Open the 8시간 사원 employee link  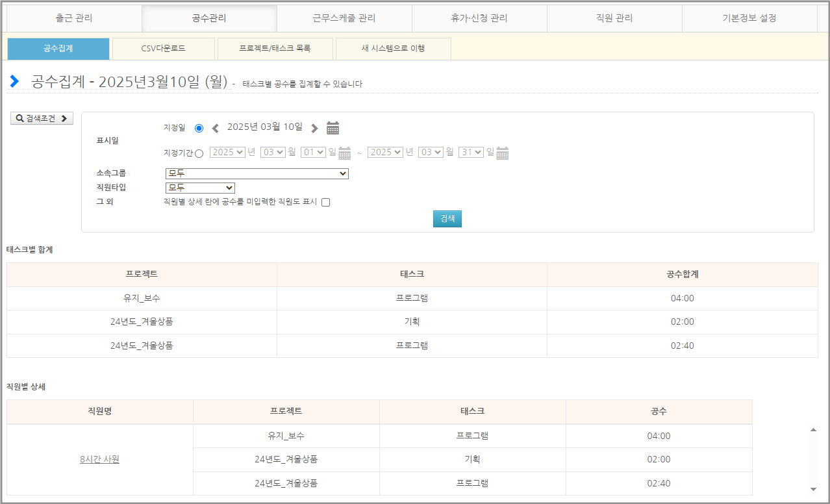click(x=99, y=459)
